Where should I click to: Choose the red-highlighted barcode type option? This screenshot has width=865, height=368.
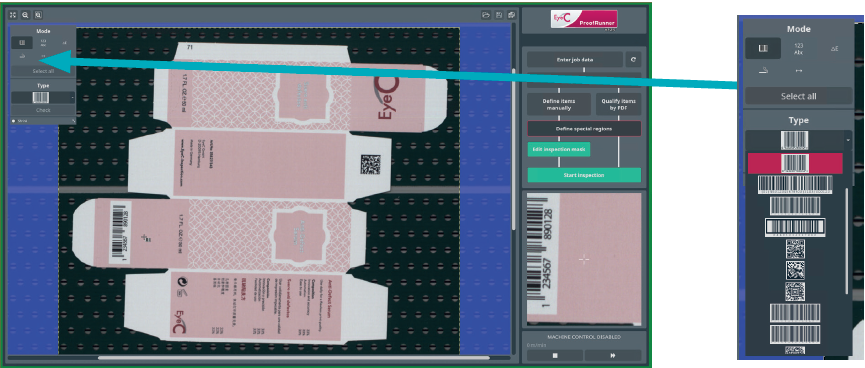coord(795,163)
